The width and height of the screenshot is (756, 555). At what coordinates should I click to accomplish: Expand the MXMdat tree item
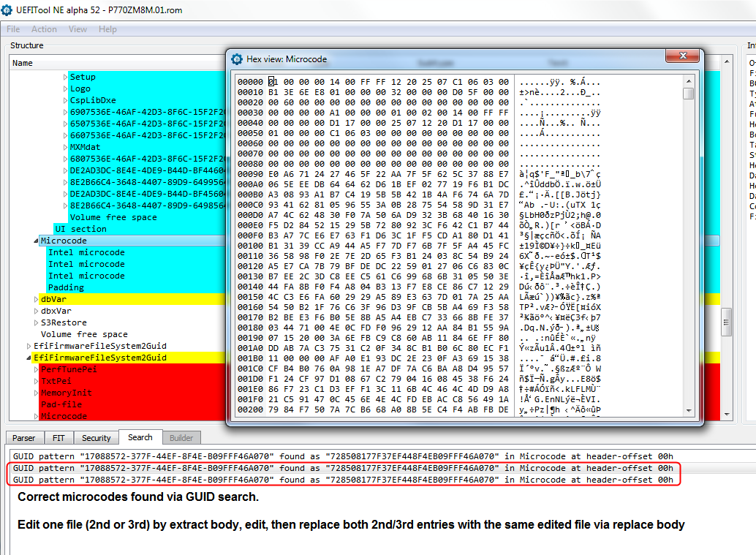(x=66, y=147)
